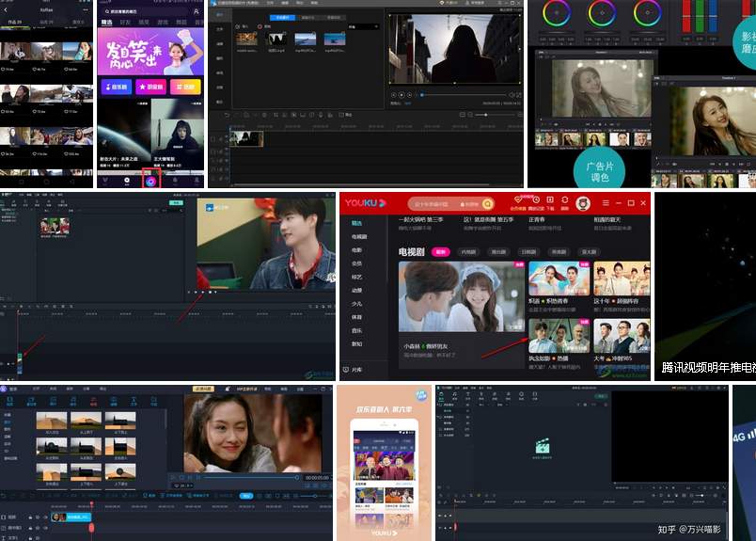The image size is (756, 541).
Task: Click the Youku search magnifier icon
Action: [x=486, y=203]
